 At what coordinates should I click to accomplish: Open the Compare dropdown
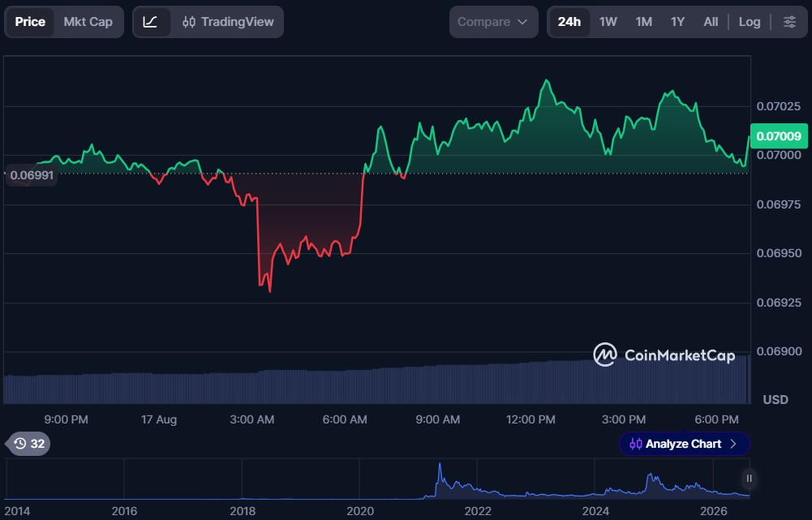[493, 22]
